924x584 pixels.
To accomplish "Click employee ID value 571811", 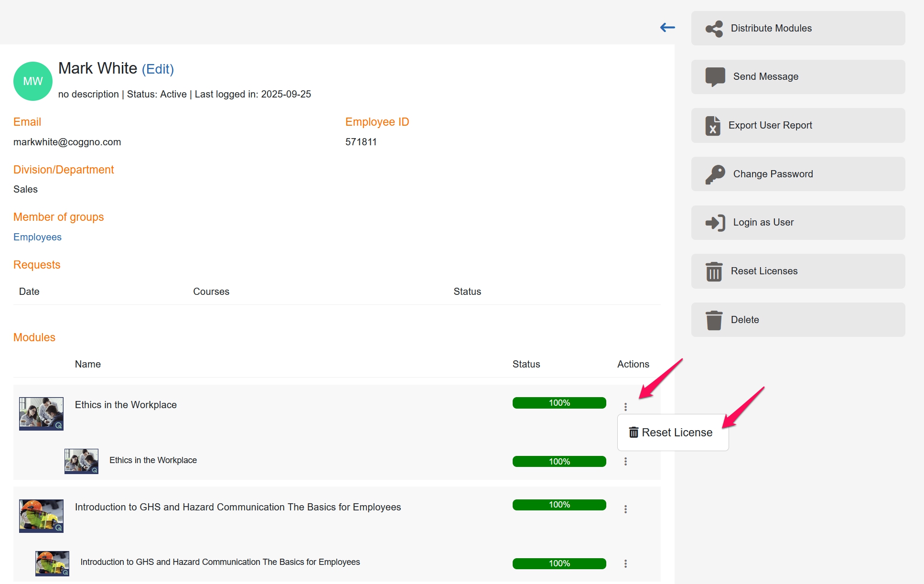I will [361, 142].
